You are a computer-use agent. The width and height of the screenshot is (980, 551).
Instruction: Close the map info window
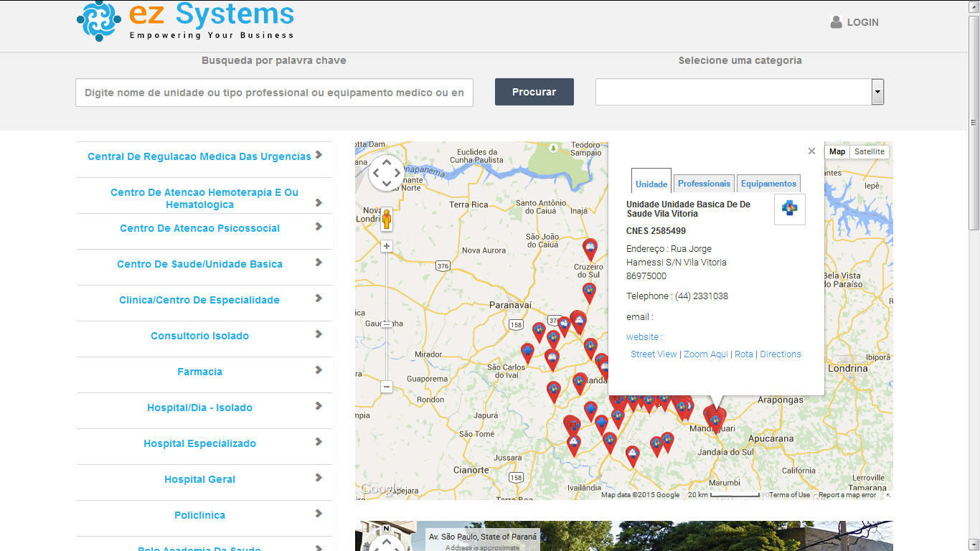tap(811, 151)
